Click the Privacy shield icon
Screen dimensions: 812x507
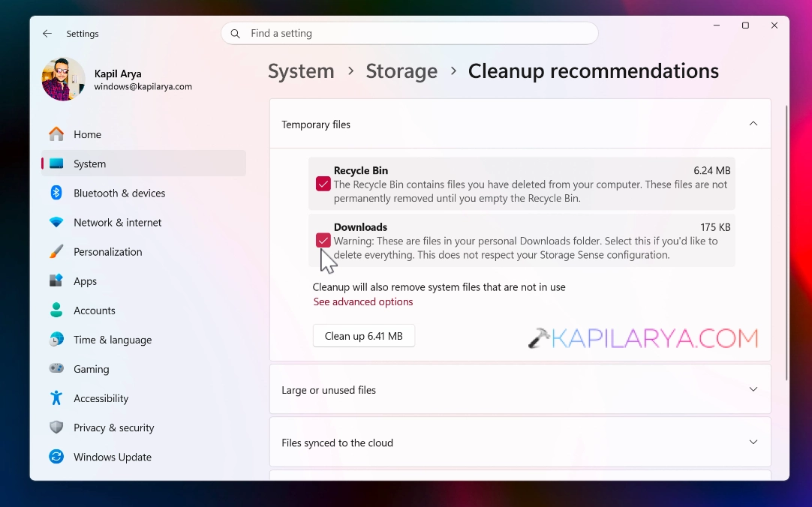pos(56,427)
